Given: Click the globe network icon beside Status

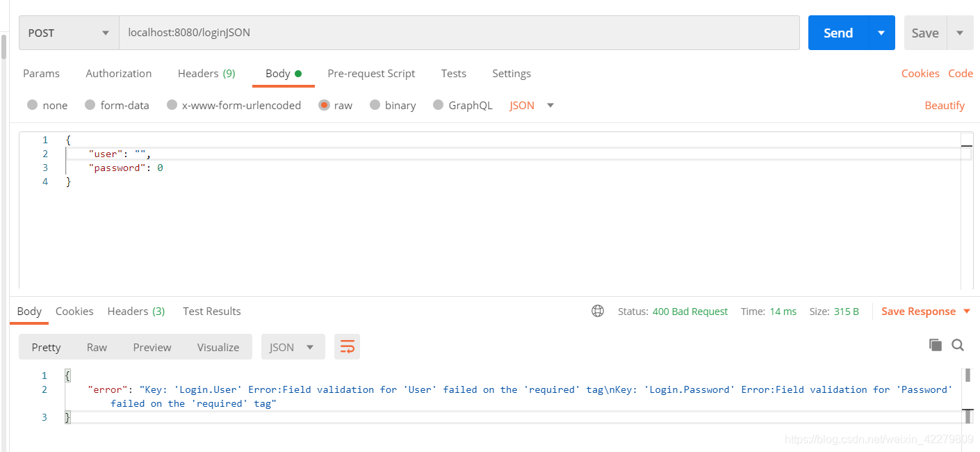Looking at the screenshot, I should click(598, 311).
